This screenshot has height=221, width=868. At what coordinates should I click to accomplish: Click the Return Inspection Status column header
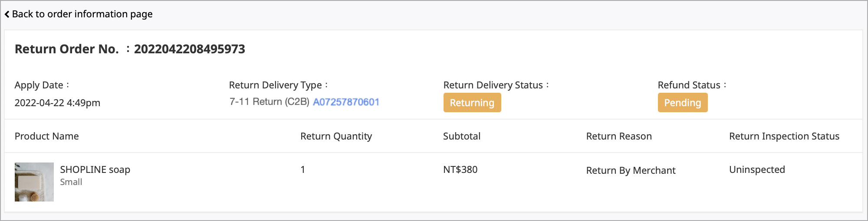click(784, 136)
